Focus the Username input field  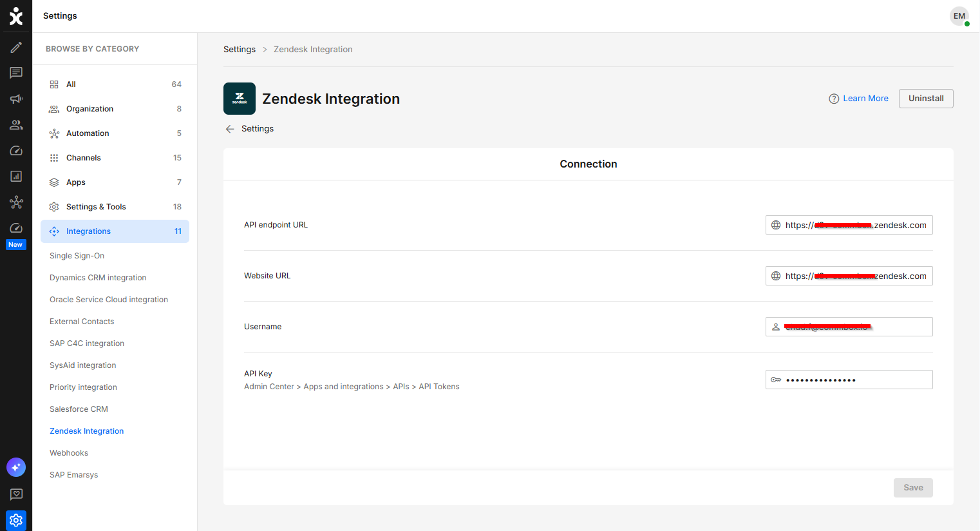click(x=849, y=327)
